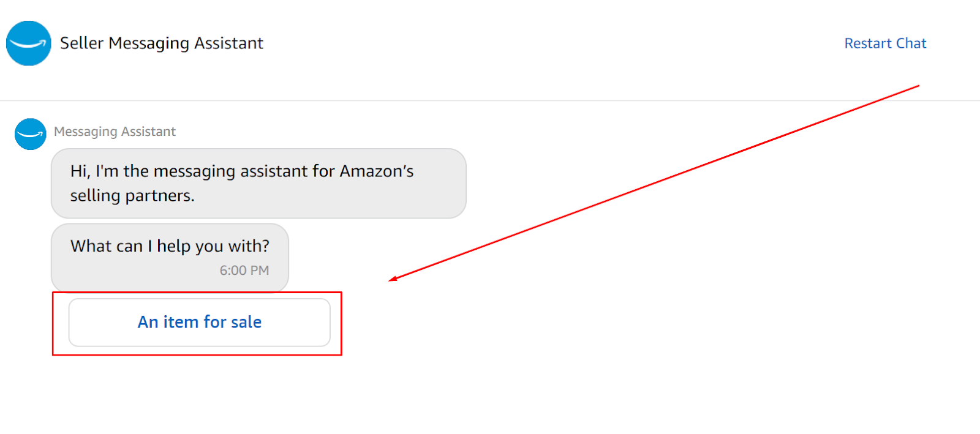
Task: Select the "An item for sale" option
Action: 199,322
